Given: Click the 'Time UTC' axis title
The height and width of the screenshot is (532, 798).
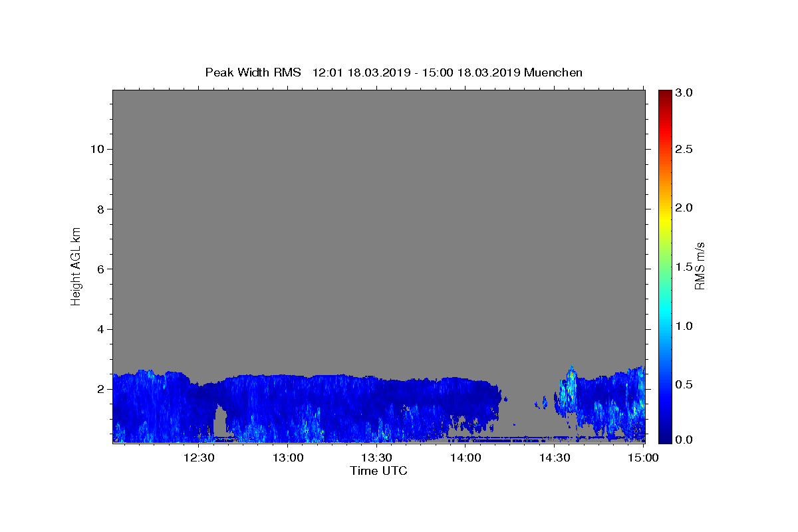Looking at the screenshot, I should click(x=378, y=471).
